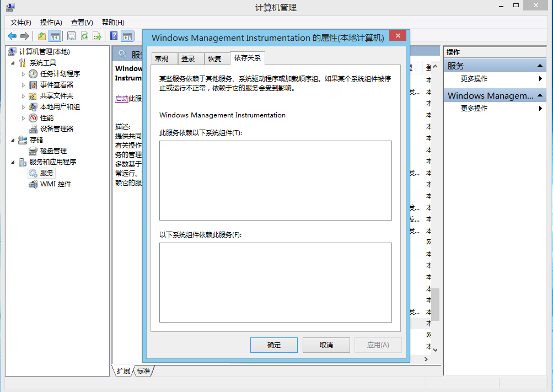Click the blue Help question mark icon
The height and width of the screenshot is (392, 553).
114,36
